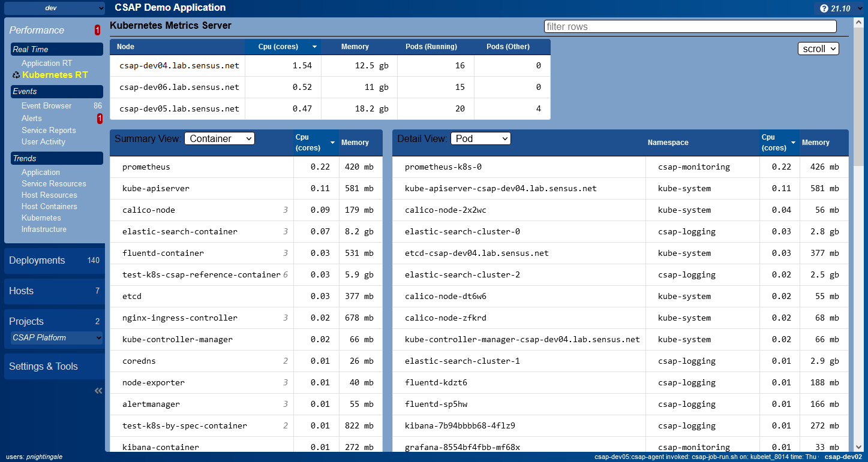
Task: Select the prometheus container row
Action: tap(246, 167)
